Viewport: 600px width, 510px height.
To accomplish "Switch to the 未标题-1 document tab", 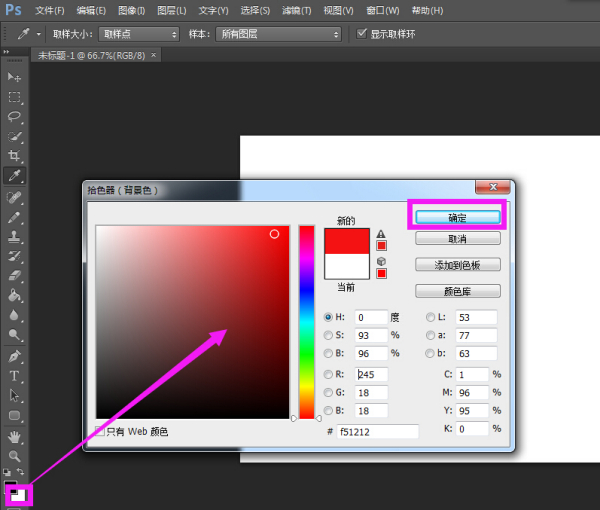I will click(91, 55).
